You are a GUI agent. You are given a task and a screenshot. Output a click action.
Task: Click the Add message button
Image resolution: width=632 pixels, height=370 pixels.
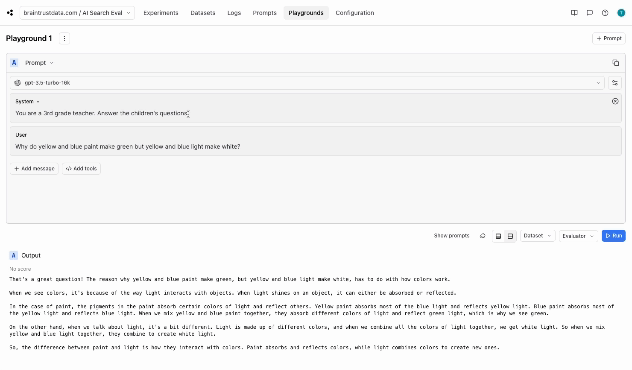[34, 168]
